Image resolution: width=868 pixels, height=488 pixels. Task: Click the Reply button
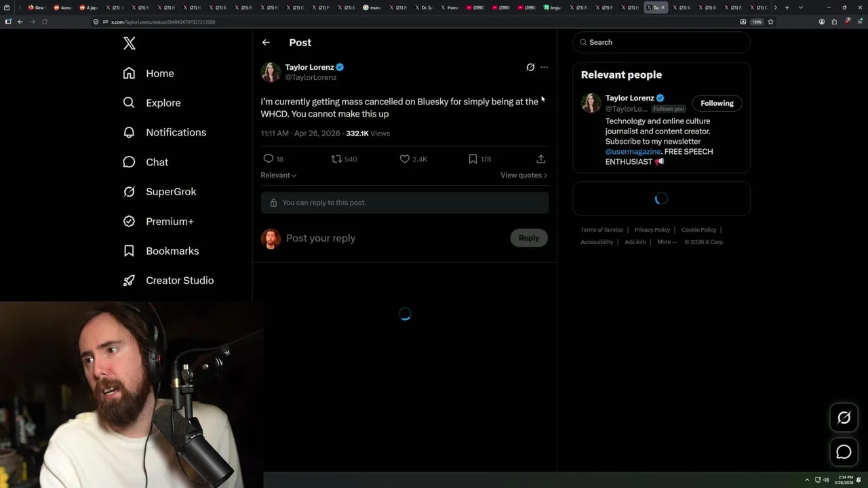click(529, 238)
